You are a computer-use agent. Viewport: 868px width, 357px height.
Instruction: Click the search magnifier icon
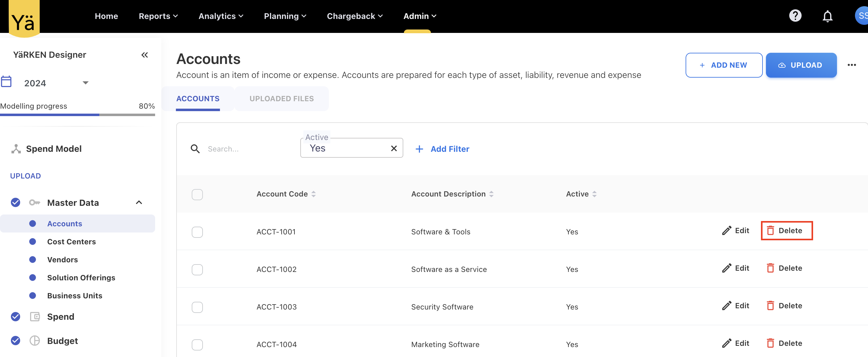point(195,149)
